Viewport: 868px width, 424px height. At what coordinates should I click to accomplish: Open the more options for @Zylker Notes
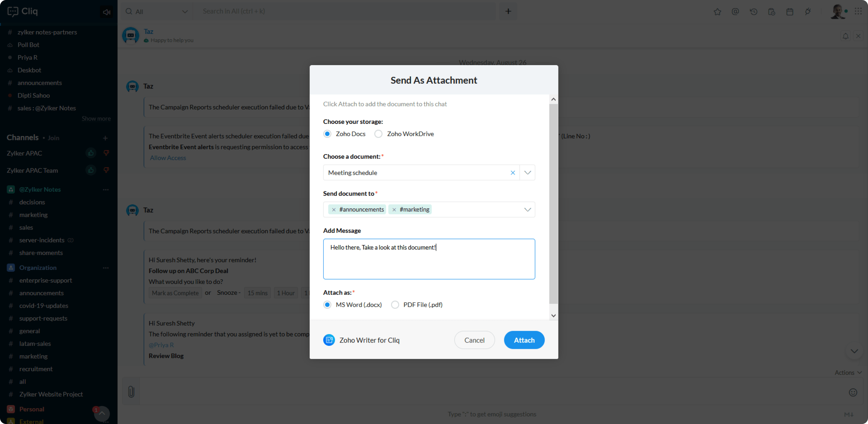click(x=106, y=189)
